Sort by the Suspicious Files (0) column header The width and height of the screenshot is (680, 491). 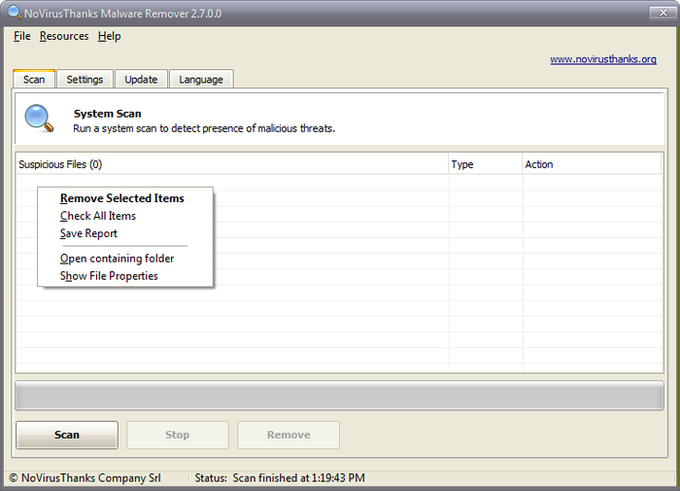pos(232,164)
